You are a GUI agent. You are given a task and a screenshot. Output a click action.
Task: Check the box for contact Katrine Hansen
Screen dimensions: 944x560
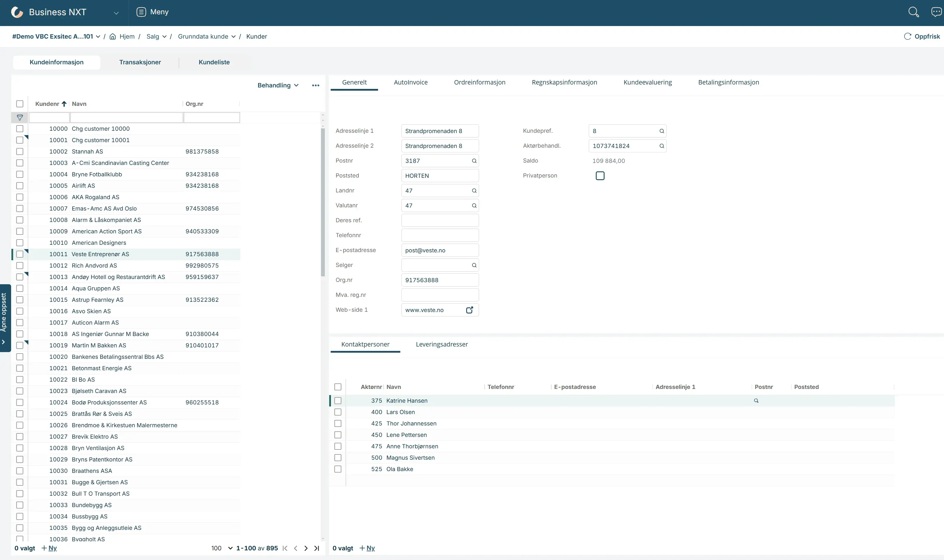(x=338, y=401)
